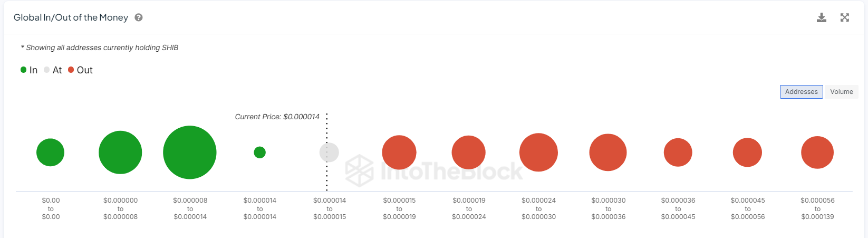
Task: Select the smallest green bubble at $0.000014
Action: click(259, 153)
